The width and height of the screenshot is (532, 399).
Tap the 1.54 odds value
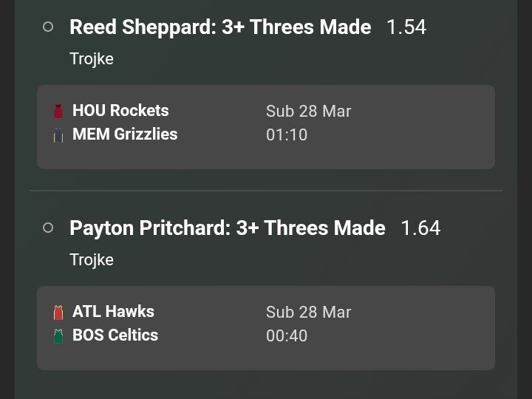pyautogui.click(x=406, y=27)
